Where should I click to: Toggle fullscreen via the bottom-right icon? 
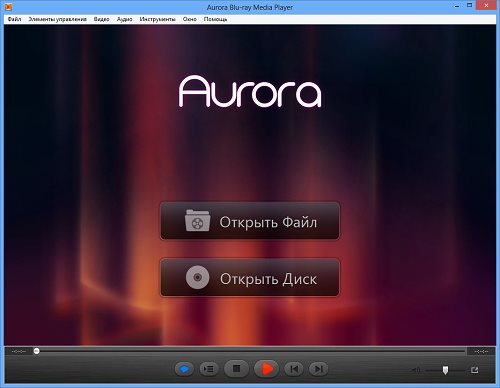pyautogui.click(x=475, y=370)
